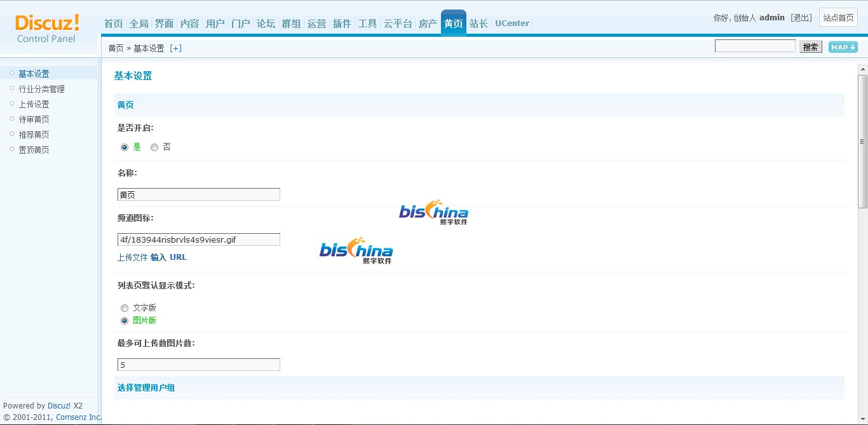Go to the 门户 menu
Viewport: 868px width, 425px height.
click(x=241, y=24)
